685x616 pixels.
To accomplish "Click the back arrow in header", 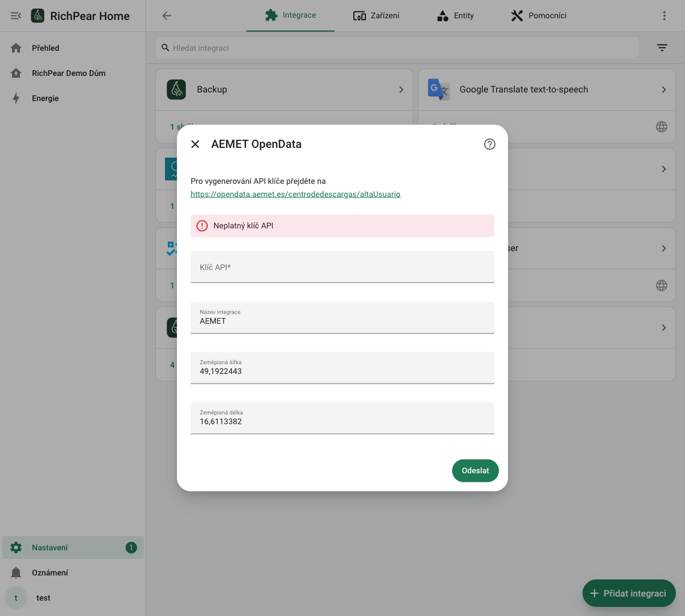I will [x=167, y=16].
